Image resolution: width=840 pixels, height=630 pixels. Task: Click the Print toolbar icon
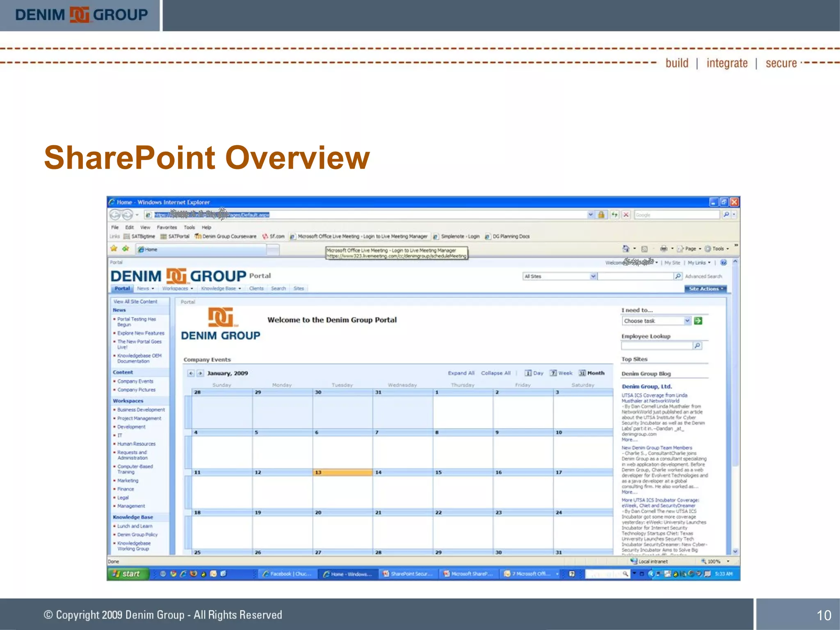(x=664, y=249)
